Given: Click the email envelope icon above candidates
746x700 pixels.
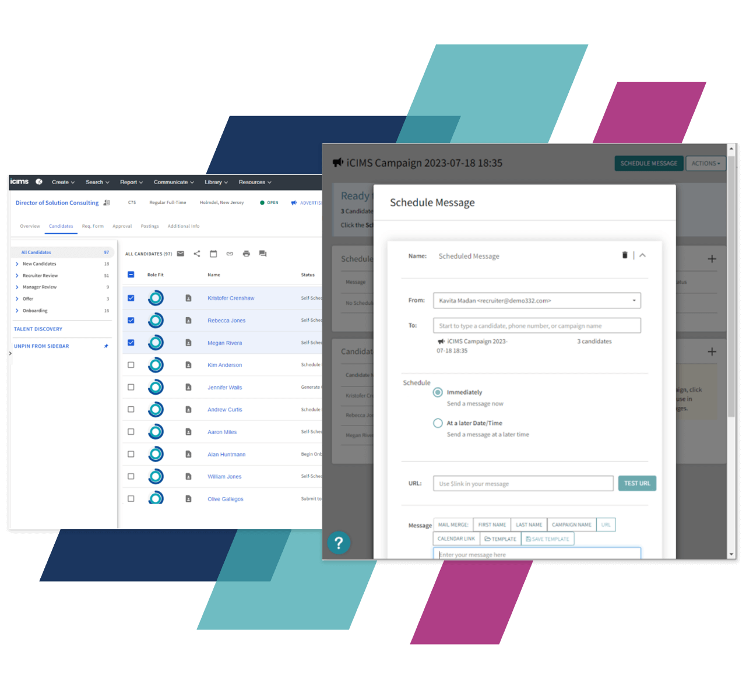Looking at the screenshot, I should (x=181, y=254).
